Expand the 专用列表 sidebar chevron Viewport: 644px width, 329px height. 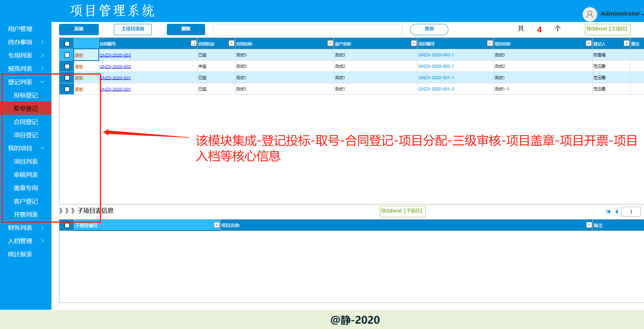[42, 55]
